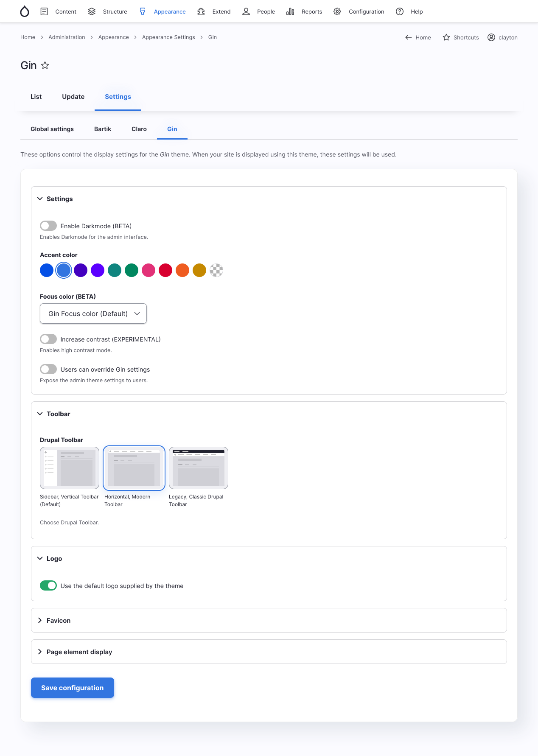538x756 pixels.
Task: Add Gin page to shortcuts star
Action: 45,65
